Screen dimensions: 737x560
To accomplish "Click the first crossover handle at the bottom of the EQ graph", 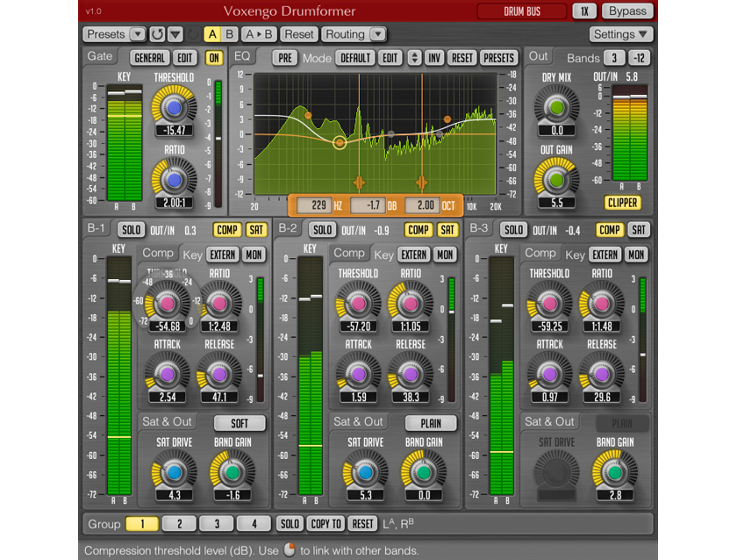I will pyautogui.click(x=359, y=183).
